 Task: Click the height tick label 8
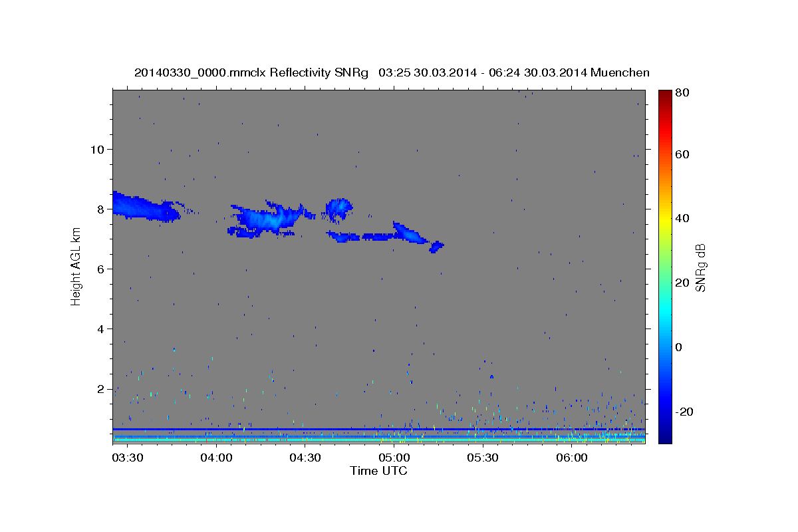(100, 209)
